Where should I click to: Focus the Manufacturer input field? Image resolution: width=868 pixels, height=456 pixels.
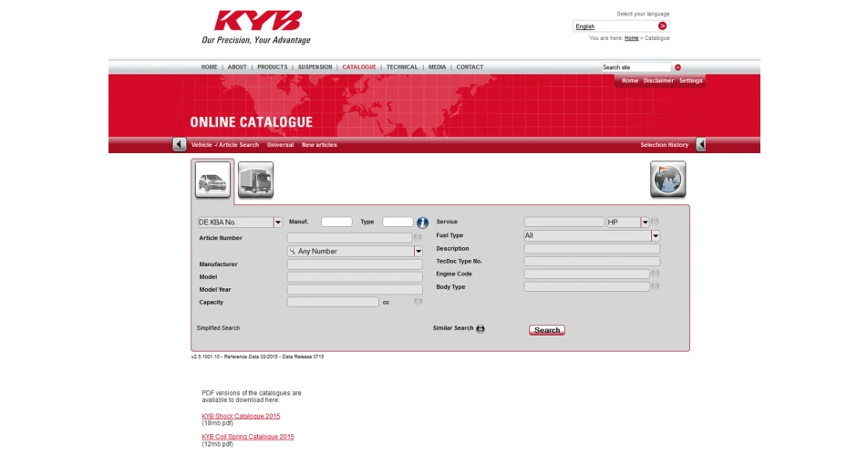tap(355, 264)
